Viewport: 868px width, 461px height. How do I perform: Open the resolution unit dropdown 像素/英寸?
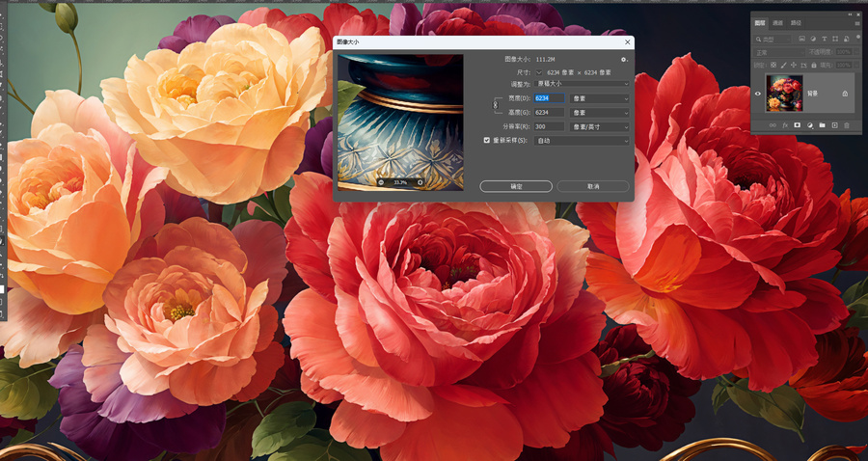pos(600,126)
